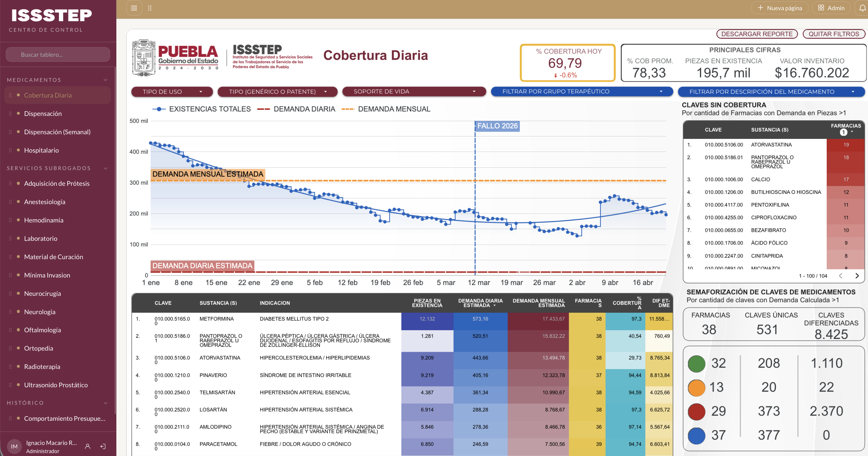This screenshot has width=868, height=456.
Task: Click the drag handle beside Comportamiento Presupue...
Action: click(10, 419)
